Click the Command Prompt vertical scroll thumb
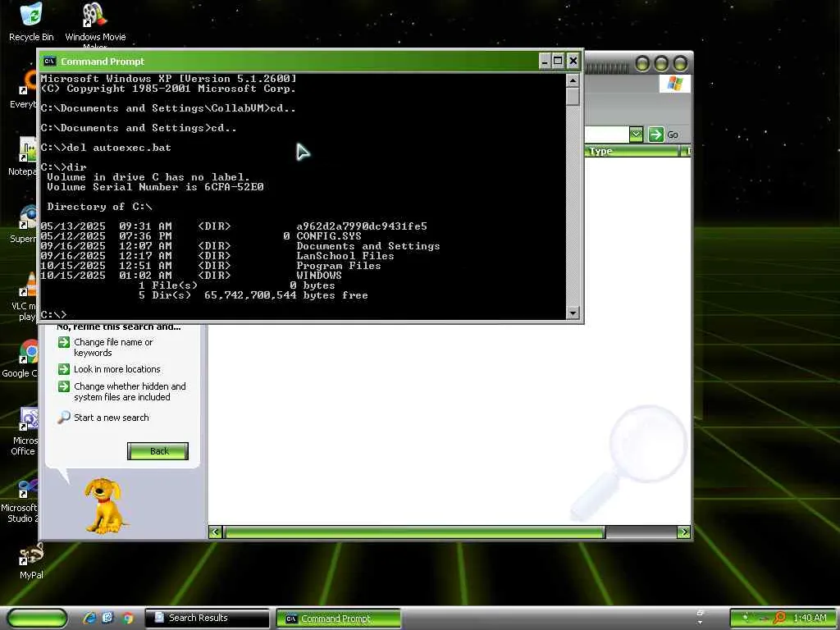Image resolution: width=840 pixels, height=630 pixels. [x=573, y=97]
